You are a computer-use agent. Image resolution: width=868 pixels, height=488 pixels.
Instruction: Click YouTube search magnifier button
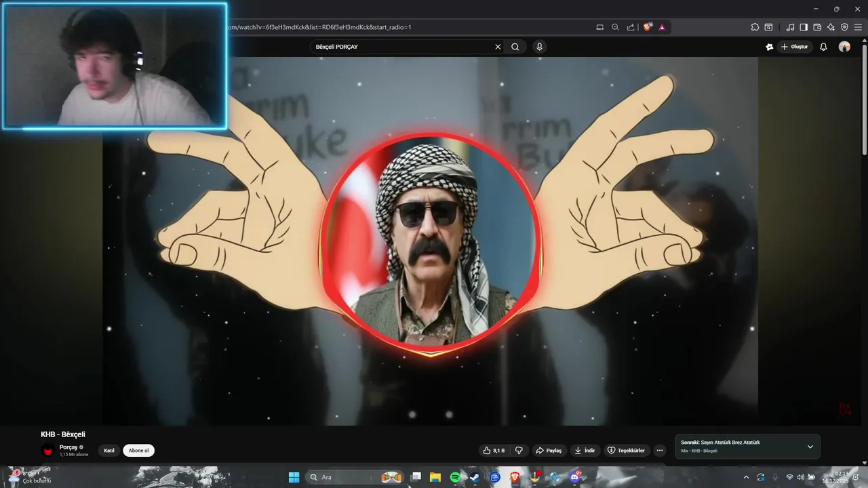point(515,47)
